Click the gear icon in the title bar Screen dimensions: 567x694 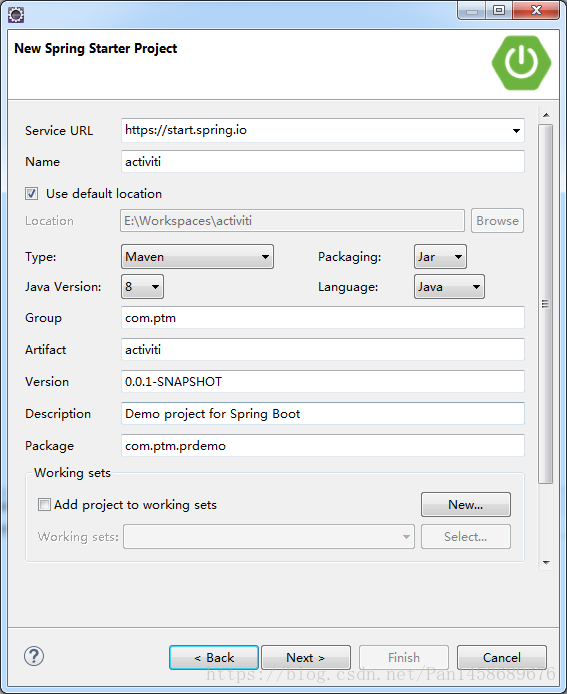point(16,15)
